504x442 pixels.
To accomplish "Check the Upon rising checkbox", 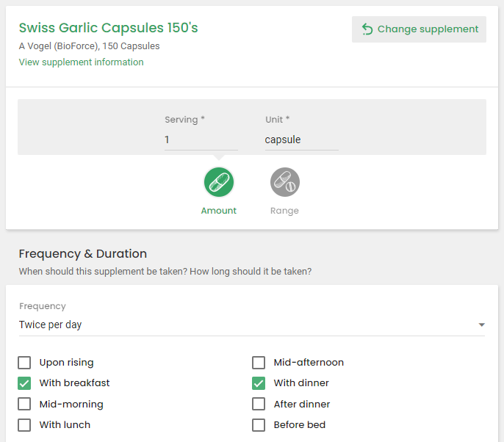I will (x=24, y=363).
